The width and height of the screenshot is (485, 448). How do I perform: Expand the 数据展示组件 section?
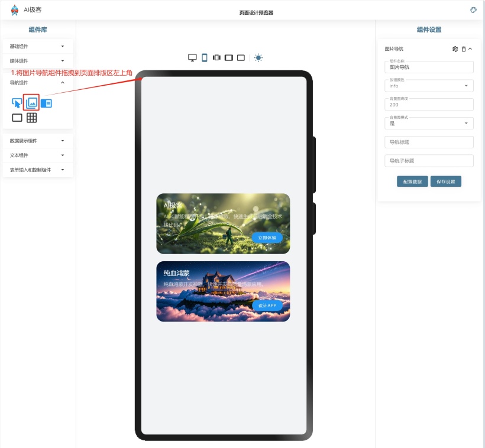pos(38,141)
